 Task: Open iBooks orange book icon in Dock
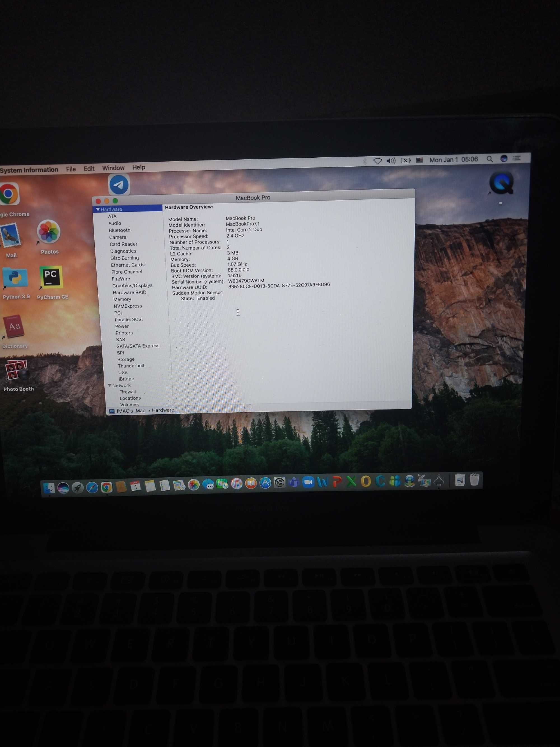click(x=251, y=484)
